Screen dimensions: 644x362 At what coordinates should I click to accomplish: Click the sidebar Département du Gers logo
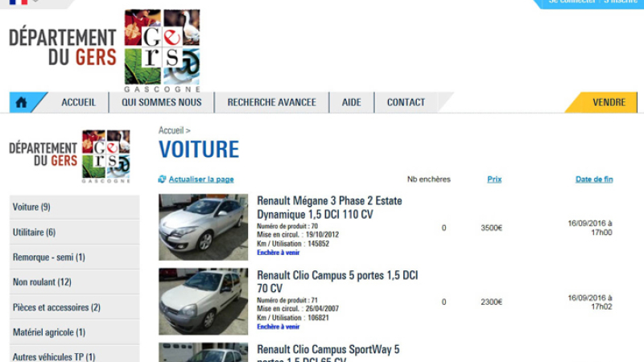pos(70,156)
